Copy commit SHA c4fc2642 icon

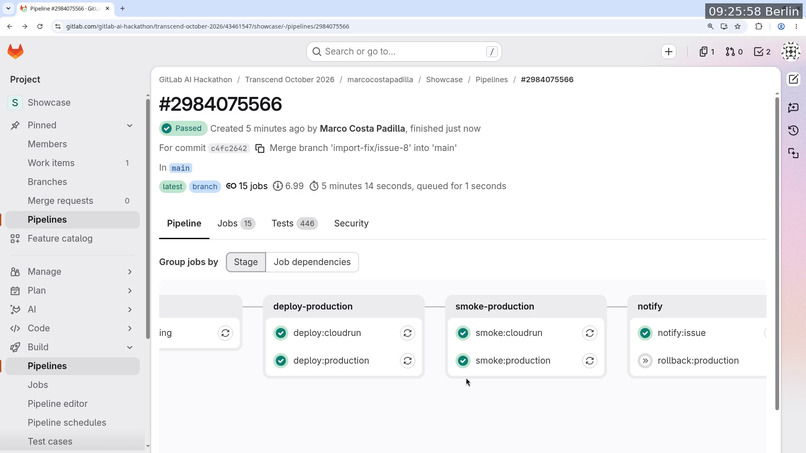260,148
